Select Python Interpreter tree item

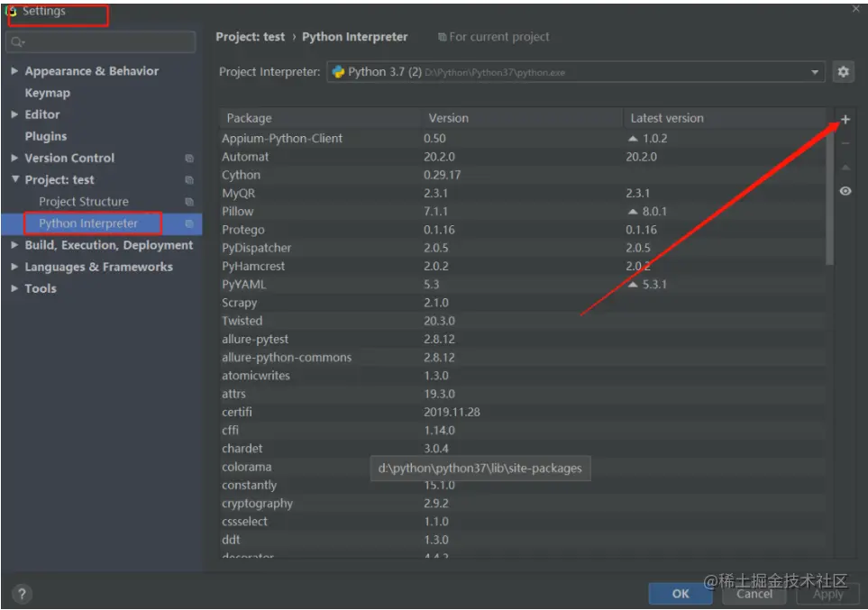click(x=102, y=223)
